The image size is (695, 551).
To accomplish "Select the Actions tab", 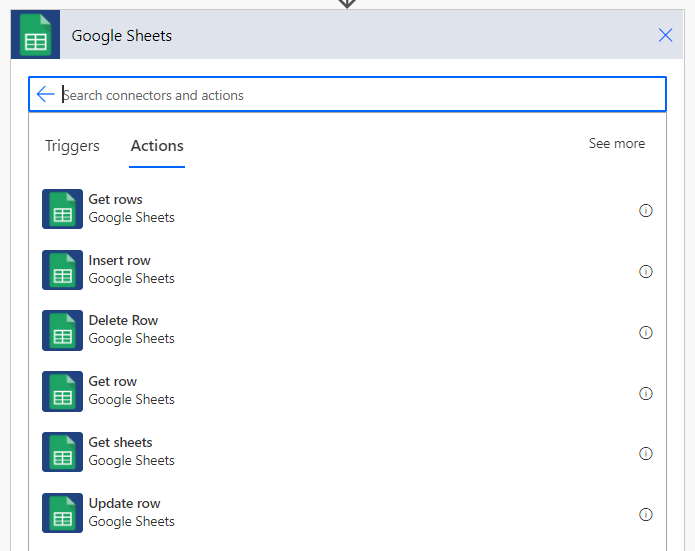I will (x=157, y=146).
